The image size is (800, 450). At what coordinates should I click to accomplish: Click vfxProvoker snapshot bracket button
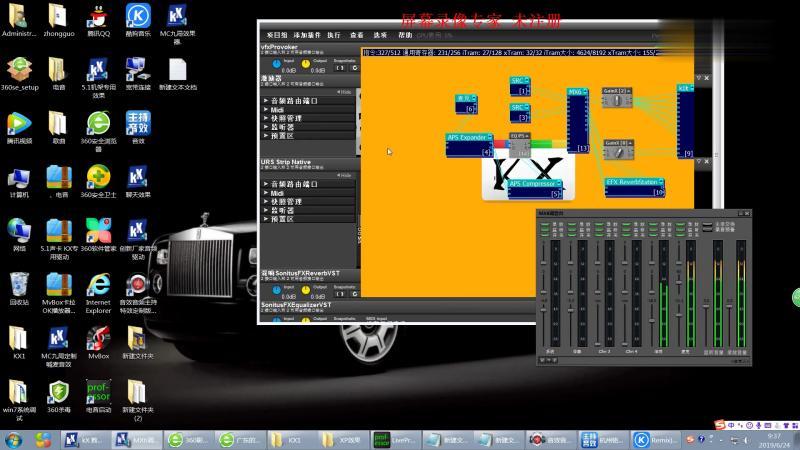tap(340, 68)
